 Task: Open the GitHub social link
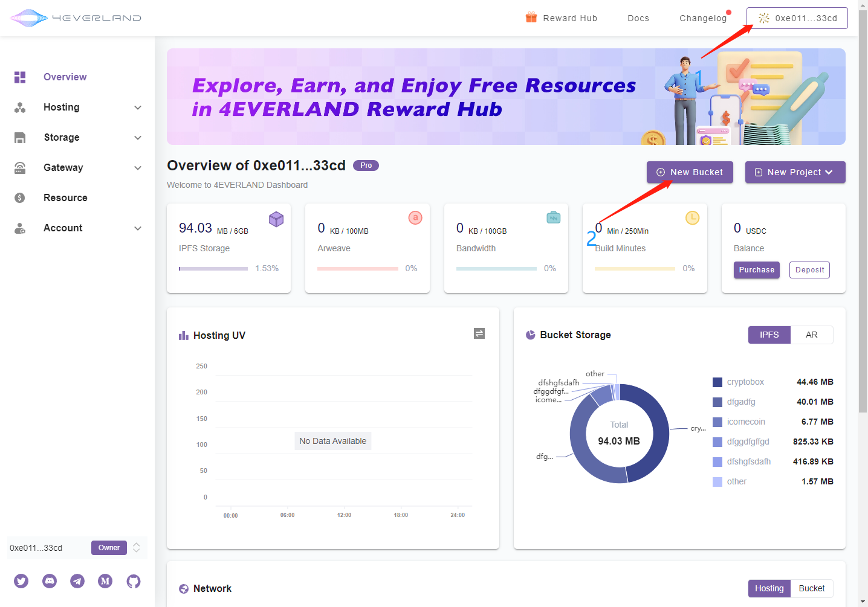134,581
